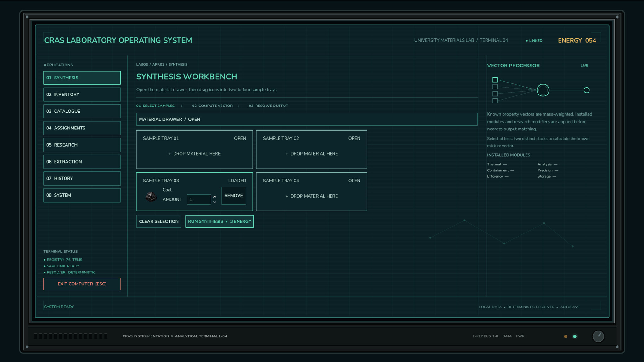Click the LIVE indicator
This screenshot has width=644, height=362.
(584, 66)
